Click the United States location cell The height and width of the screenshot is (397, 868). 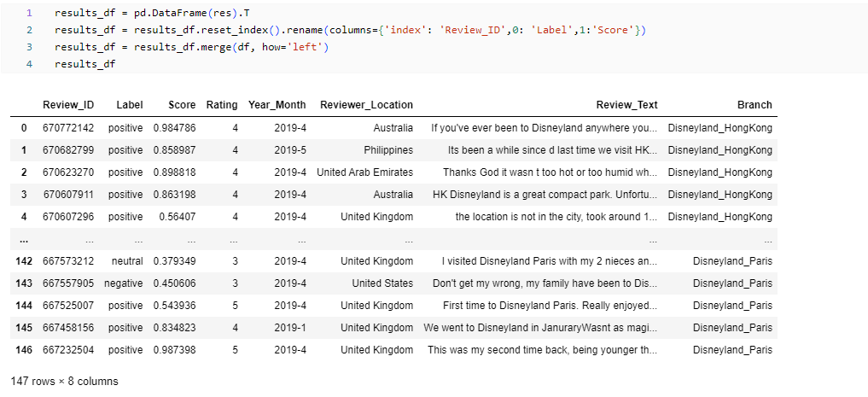(382, 283)
